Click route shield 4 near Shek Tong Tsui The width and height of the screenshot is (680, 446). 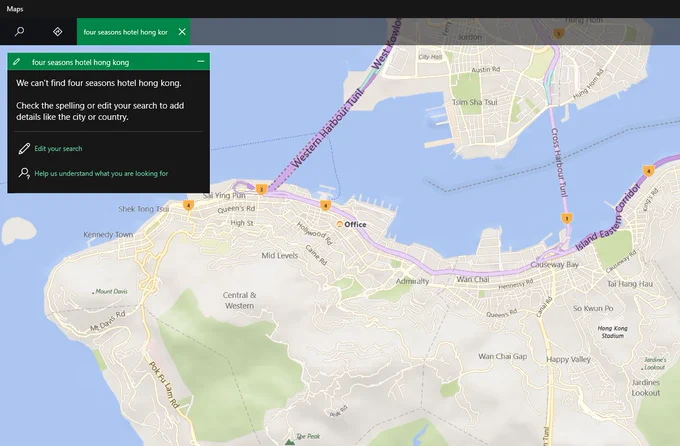click(188, 205)
